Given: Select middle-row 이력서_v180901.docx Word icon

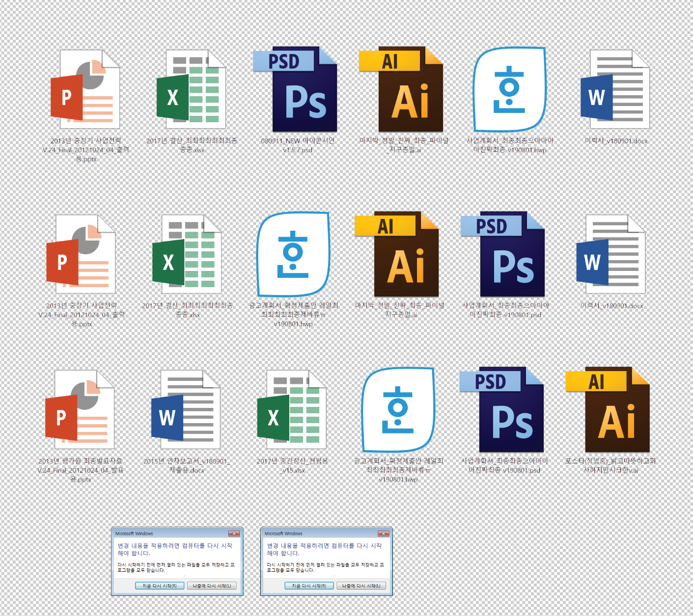Looking at the screenshot, I should (611, 254).
